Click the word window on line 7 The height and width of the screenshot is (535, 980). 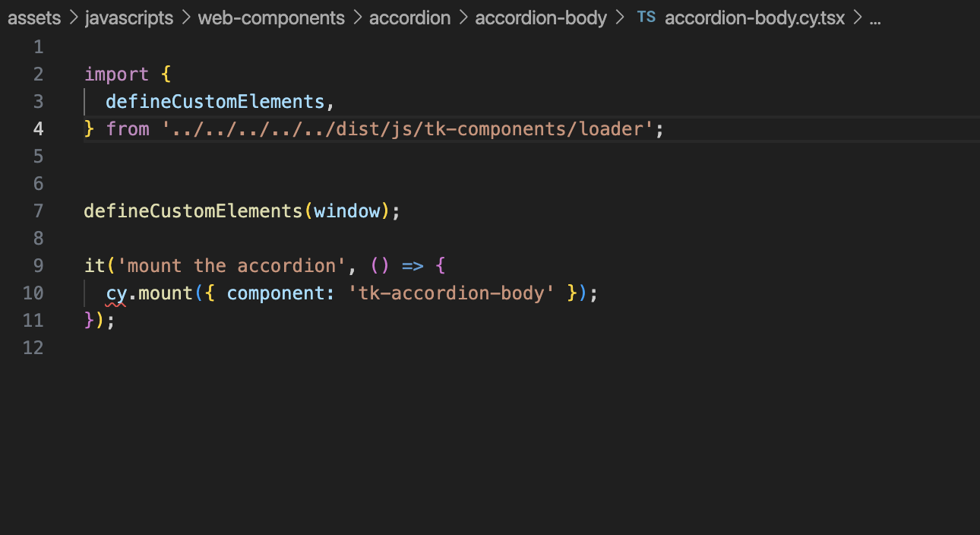click(346, 211)
